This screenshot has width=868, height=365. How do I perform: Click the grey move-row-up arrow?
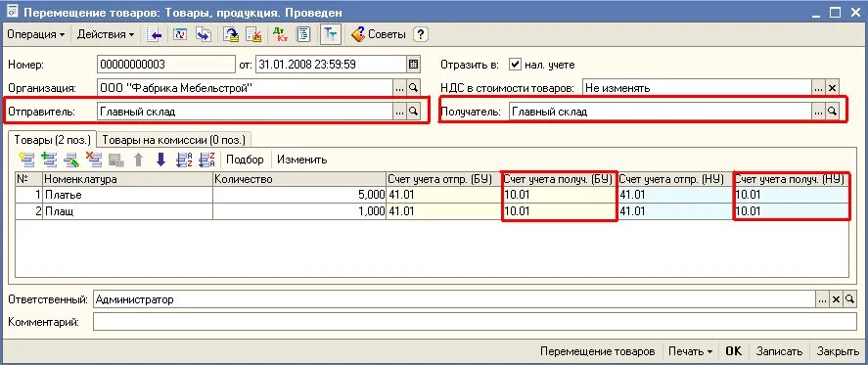(x=138, y=160)
